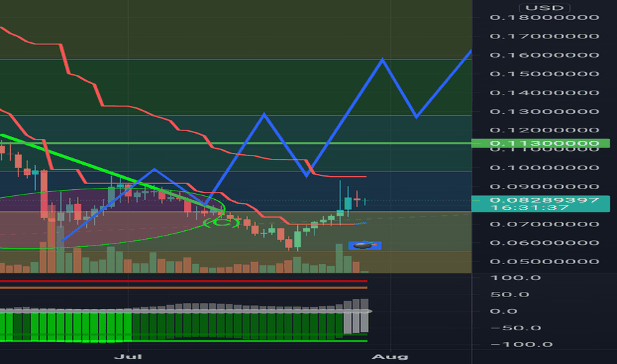The image size is (617, 364).
Task: Click the 0.15000000 price scale label
Action: click(x=544, y=73)
